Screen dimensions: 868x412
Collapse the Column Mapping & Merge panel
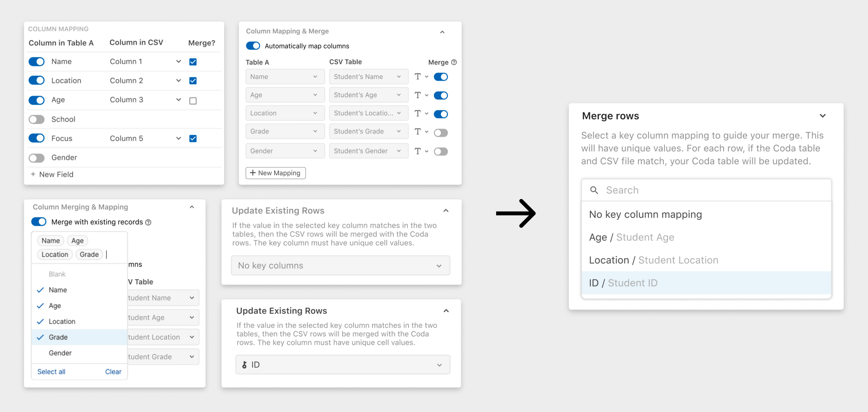tap(442, 32)
